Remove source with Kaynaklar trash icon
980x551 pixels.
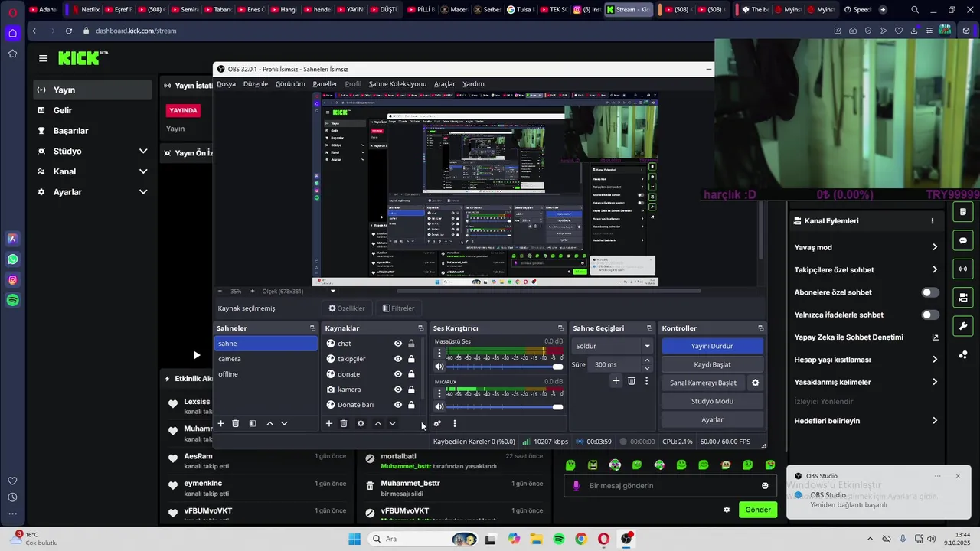(344, 423)
